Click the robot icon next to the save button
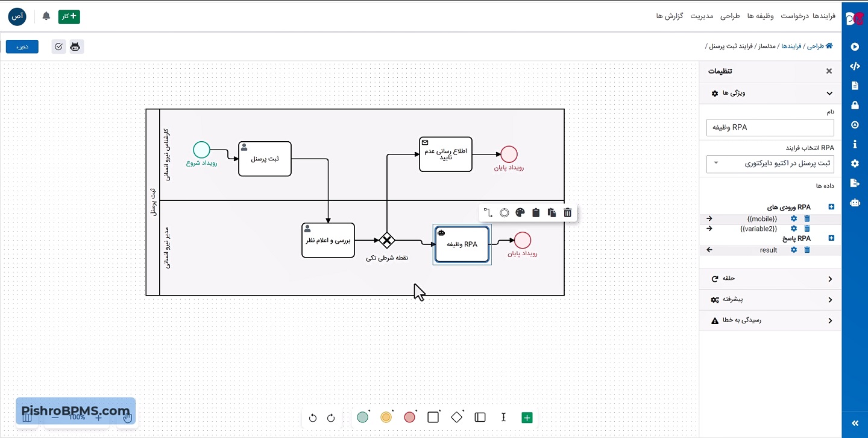 coord(75,46)
